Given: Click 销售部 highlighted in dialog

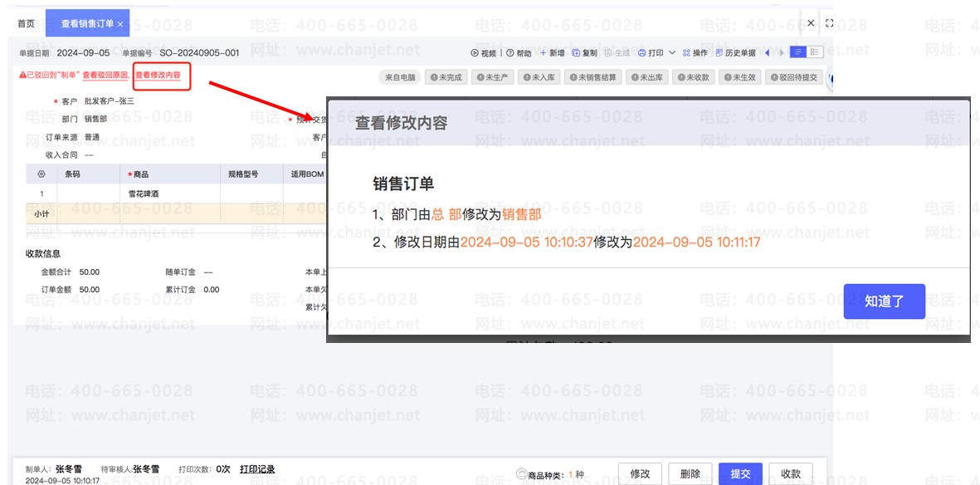Looking at the screenshot, I should coord(522,213).
